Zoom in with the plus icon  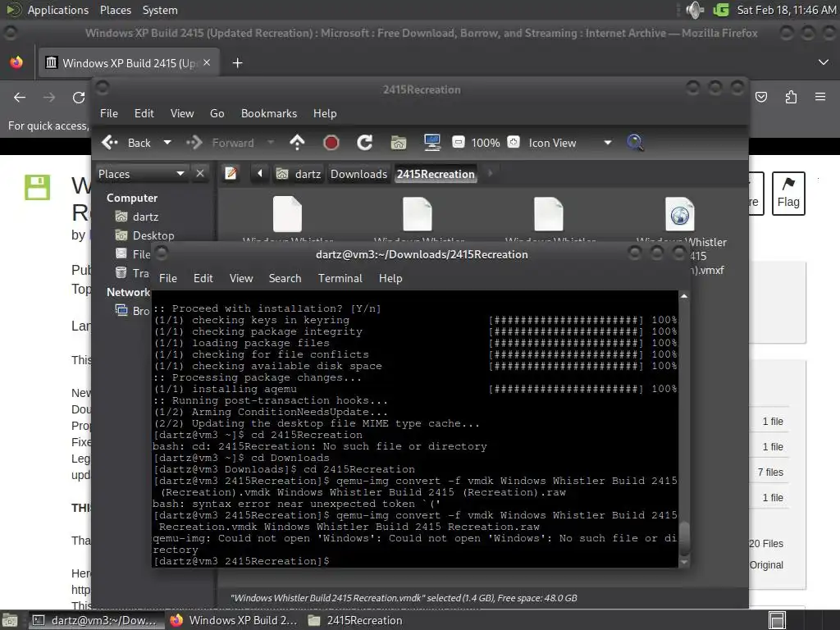click(x=514, y=143)
